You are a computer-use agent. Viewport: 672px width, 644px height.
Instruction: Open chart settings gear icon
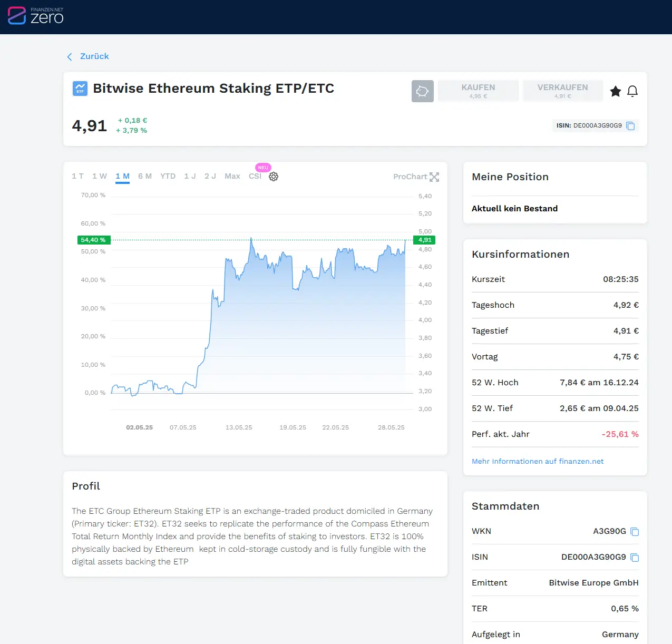(274, 177)
